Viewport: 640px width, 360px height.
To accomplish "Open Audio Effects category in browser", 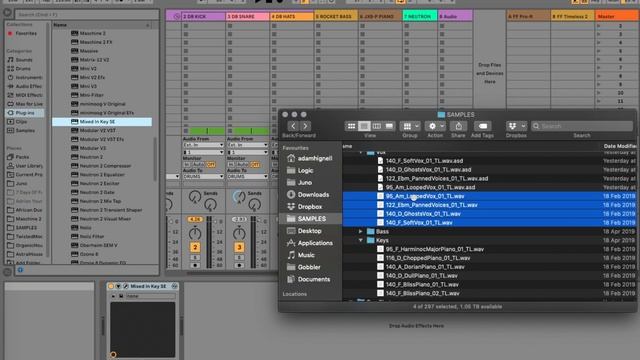I will [25, 86].
